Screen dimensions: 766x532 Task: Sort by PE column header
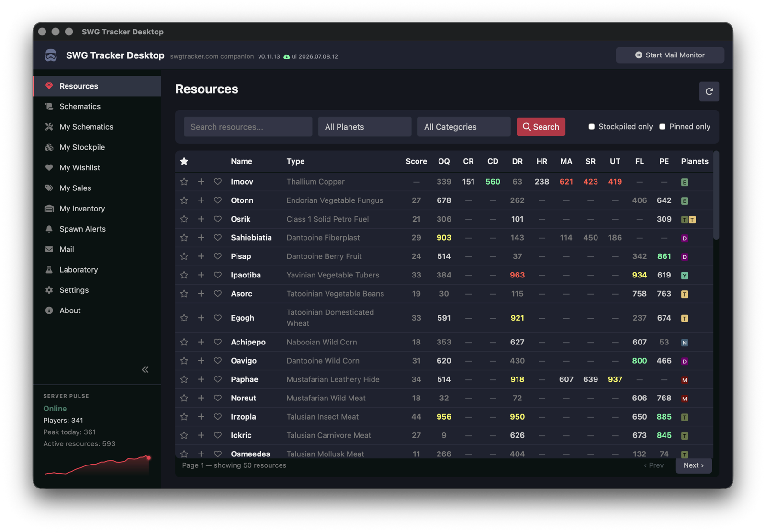click(664, 161)
